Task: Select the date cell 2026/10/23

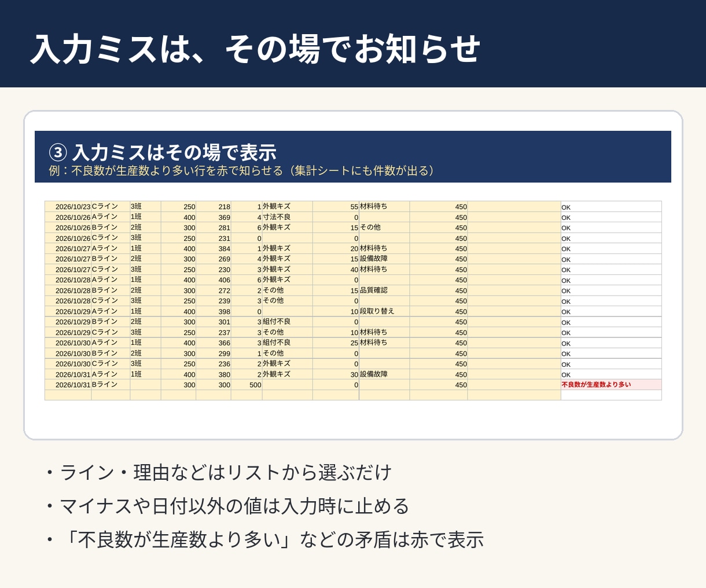Action: [x=68, y=207]
